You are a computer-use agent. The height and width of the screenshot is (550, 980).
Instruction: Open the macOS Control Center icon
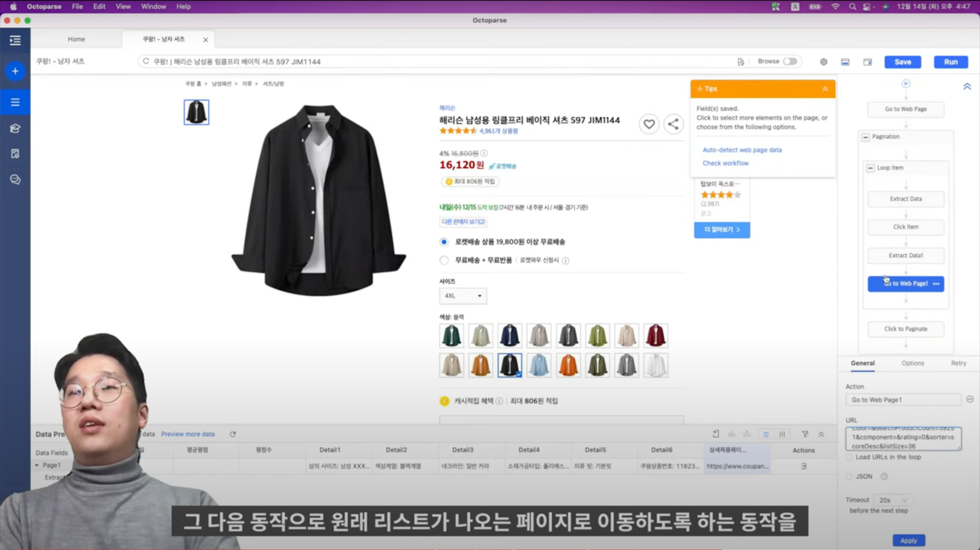tap(867, 7)
